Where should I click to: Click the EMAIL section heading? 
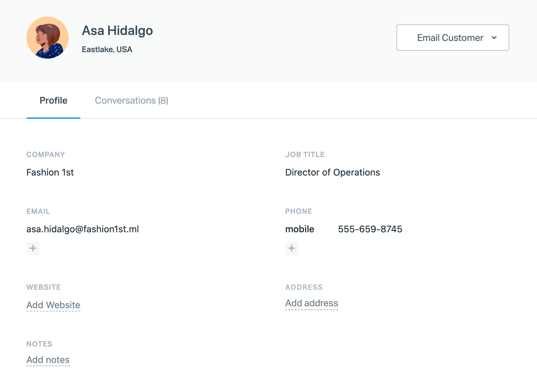[x=38, y=212]
